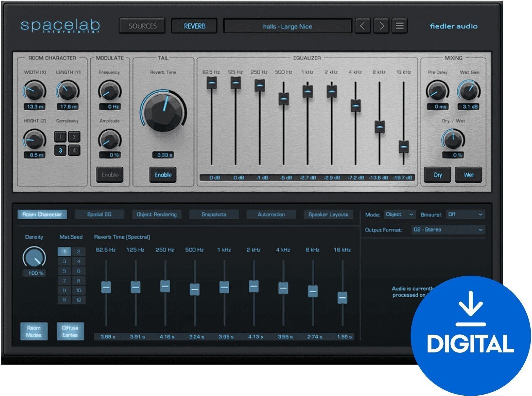
Task: Enable the Modulate section
Action: pyautogui.click(x=110, y=175)
